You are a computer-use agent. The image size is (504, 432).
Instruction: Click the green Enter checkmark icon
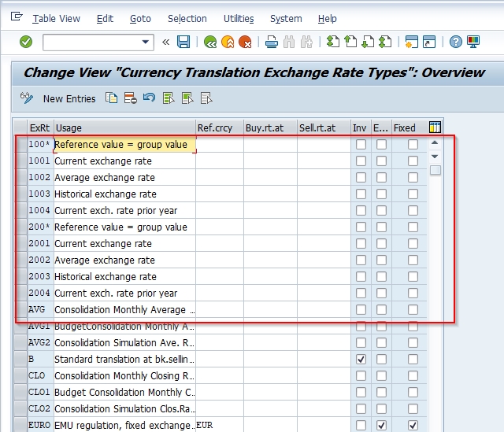click(26, 42)
